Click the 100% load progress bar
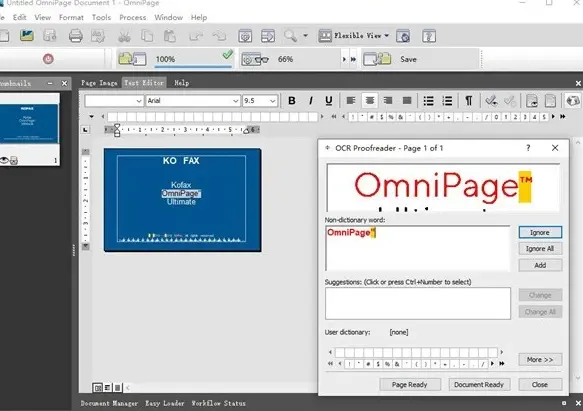Image resolution: width=583 pixels, height=411 pixels. pyautogui.click(x=193, y=59)
